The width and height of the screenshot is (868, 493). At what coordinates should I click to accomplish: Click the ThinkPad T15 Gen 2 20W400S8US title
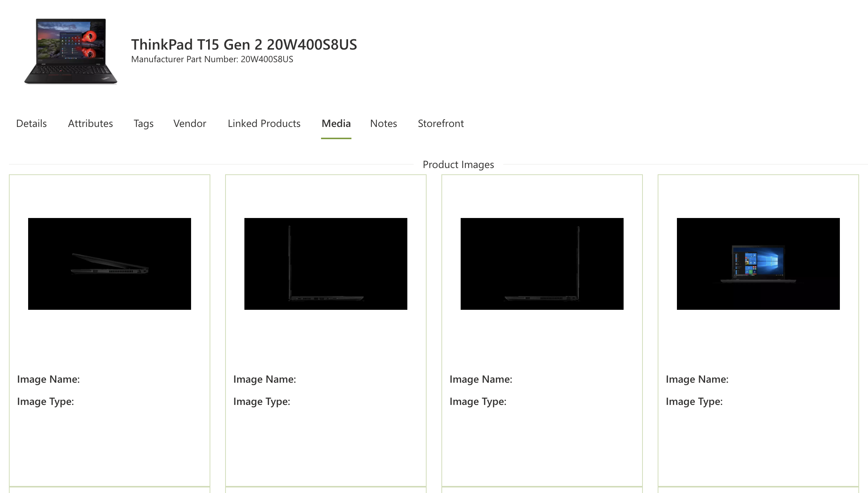(244, 45)
